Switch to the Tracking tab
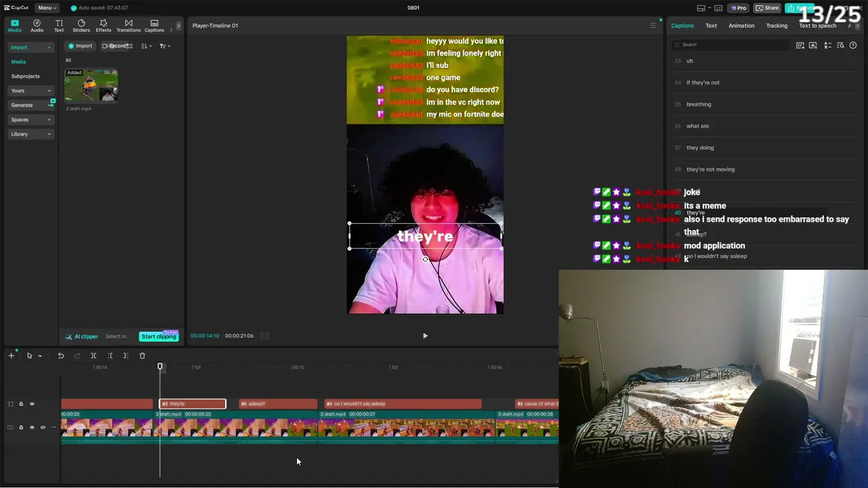 click(x=776, y=26)
